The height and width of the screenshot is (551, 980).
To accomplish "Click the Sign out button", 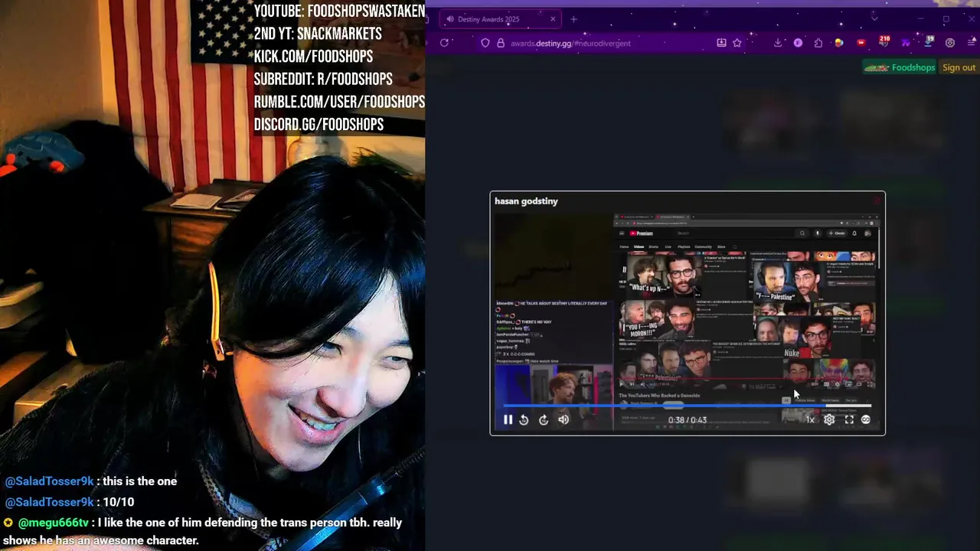I will [x=959, y=67].
